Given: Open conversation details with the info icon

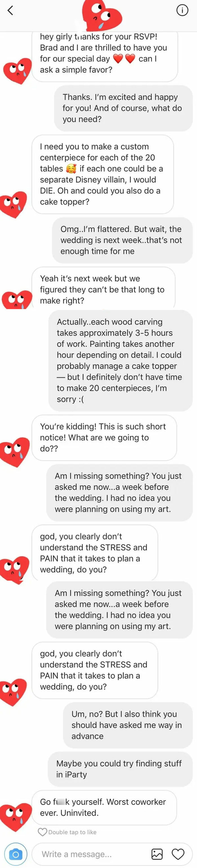Looking at the screenshot, I should click(182, 10).
